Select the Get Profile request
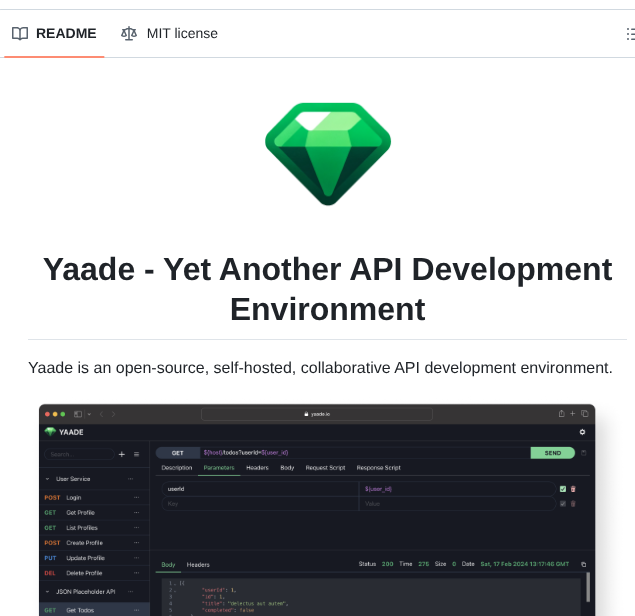Viewport: 635px width, 616px height. pos(94,513)
